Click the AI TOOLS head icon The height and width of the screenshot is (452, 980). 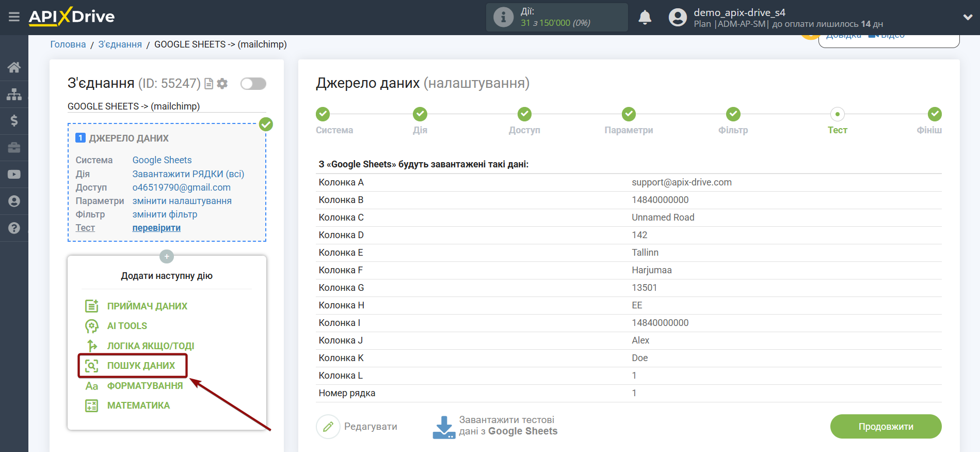coord(92,326)
